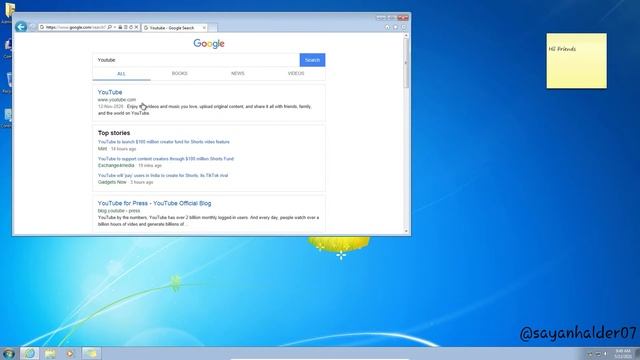Screen dimensions: 640x360
Task: Close the Youtube - Google Search tab
Action: pyautogui.click(x=204, y=28)
